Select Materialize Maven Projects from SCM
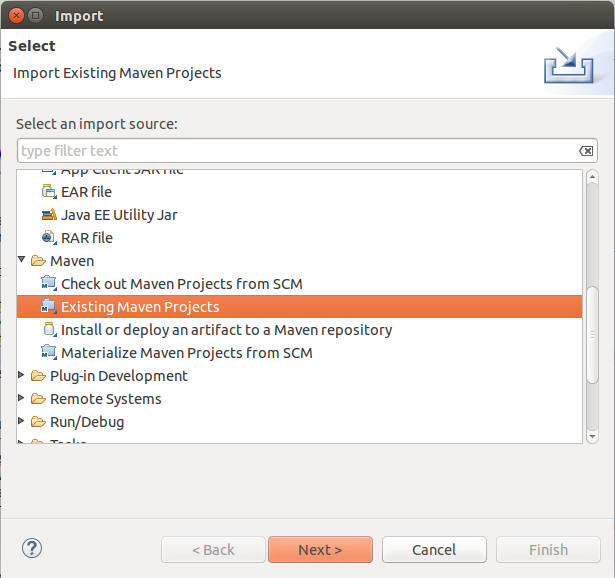The image size is (615, 578). tap(186, 353)
